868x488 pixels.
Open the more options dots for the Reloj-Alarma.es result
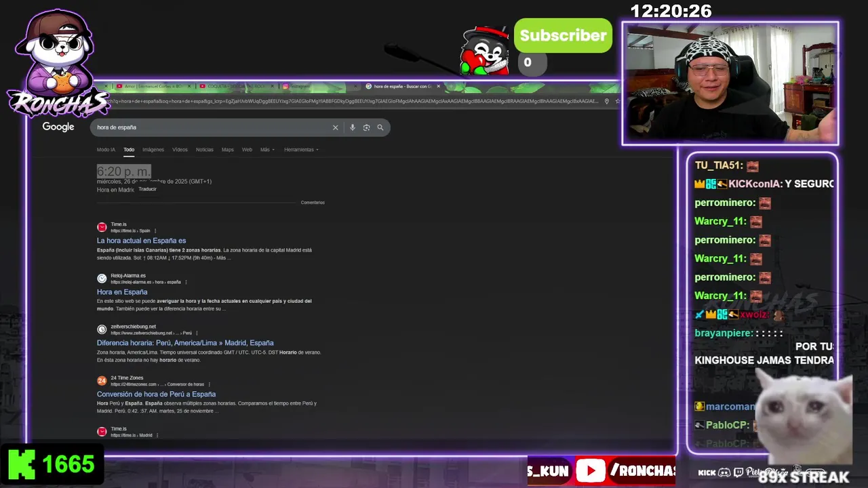click(x=186, y=282)
